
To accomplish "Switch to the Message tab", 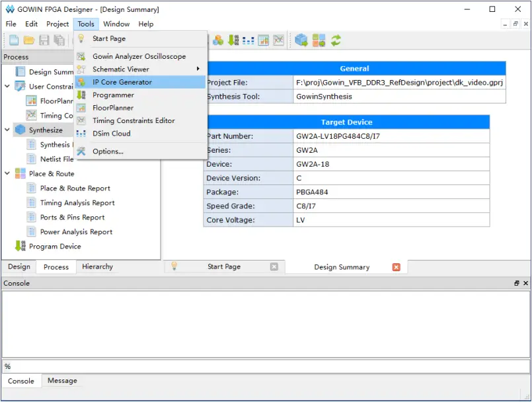I will tap(62, 381).
